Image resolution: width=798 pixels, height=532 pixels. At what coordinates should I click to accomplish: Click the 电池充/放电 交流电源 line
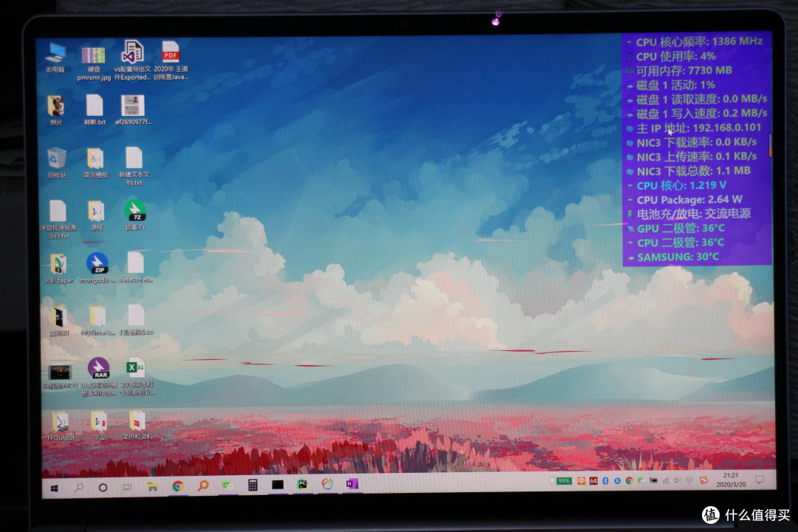pyautogui.click(x=693, y=214)
